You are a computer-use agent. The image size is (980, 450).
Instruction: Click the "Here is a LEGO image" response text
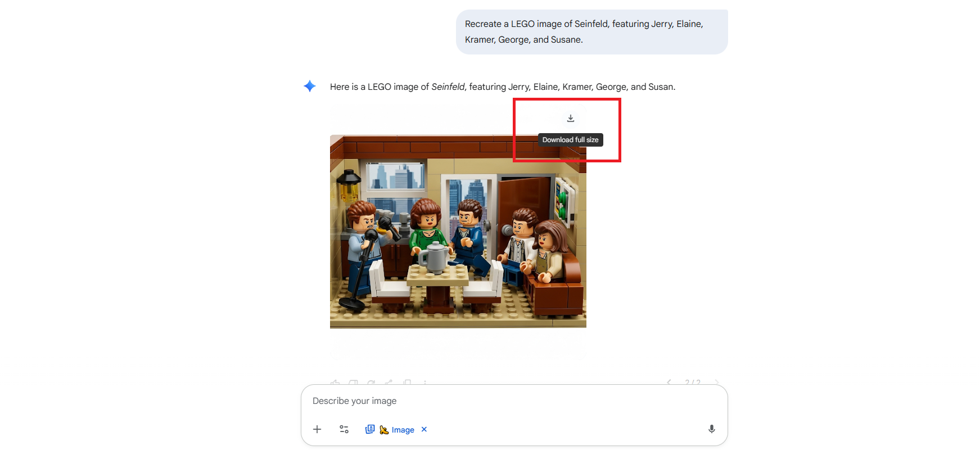[503, 87]
